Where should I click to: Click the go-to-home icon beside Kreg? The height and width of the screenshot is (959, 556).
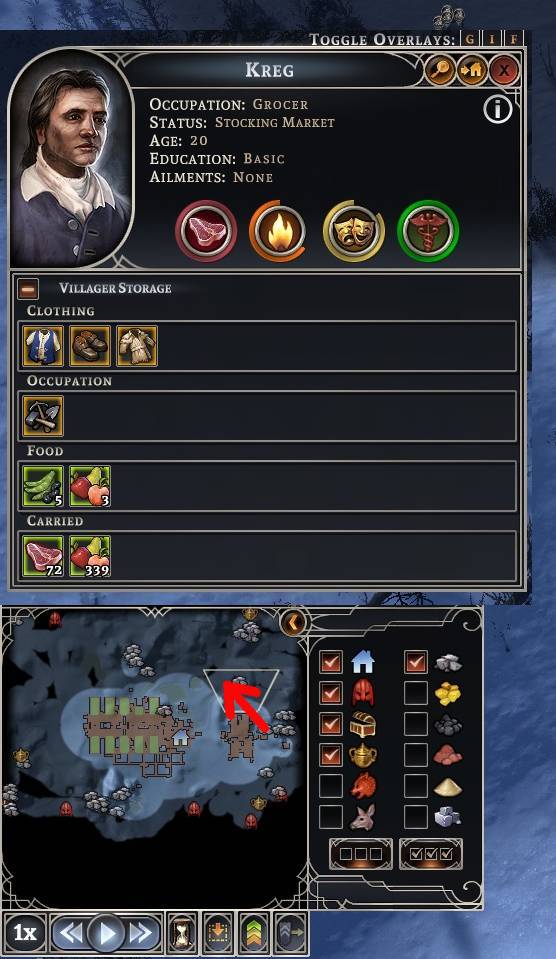pos(471,70)
